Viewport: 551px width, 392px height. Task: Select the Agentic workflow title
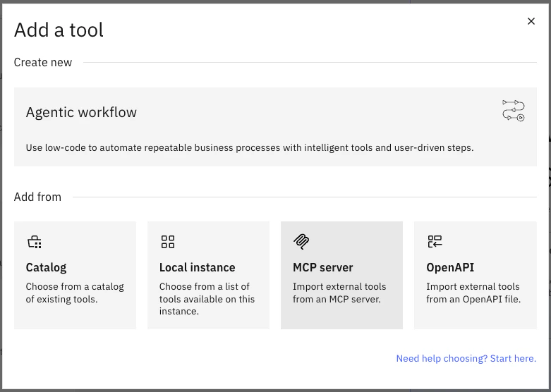click(81, 112)
